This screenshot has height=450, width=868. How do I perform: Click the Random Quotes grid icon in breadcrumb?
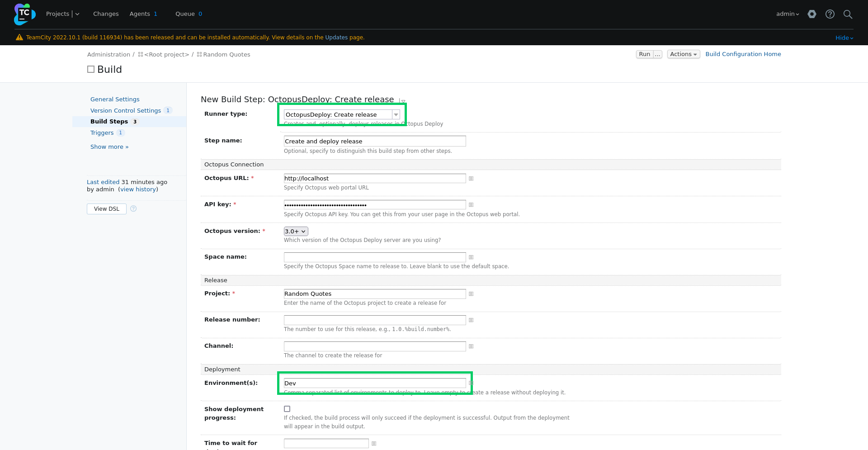click(199, 54)
